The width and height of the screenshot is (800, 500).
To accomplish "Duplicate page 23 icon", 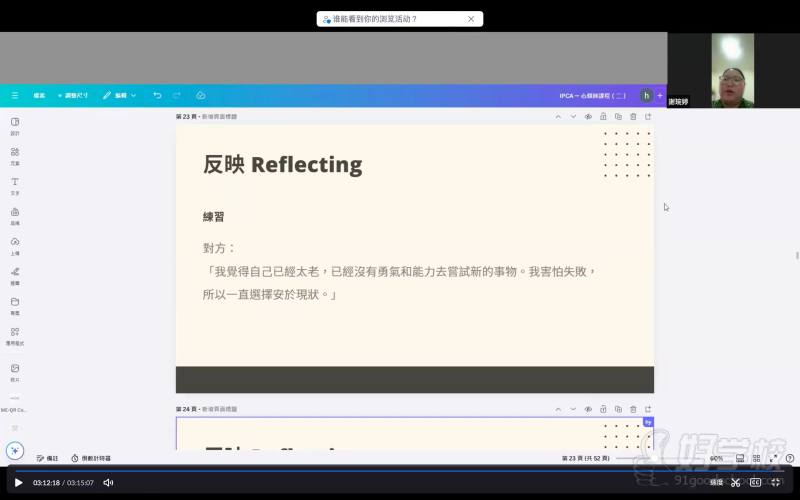I will point(618,117).
